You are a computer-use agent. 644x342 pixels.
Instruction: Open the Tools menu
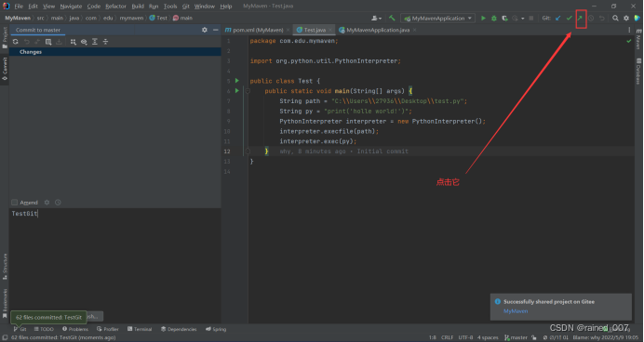click(x=170, y=7)
